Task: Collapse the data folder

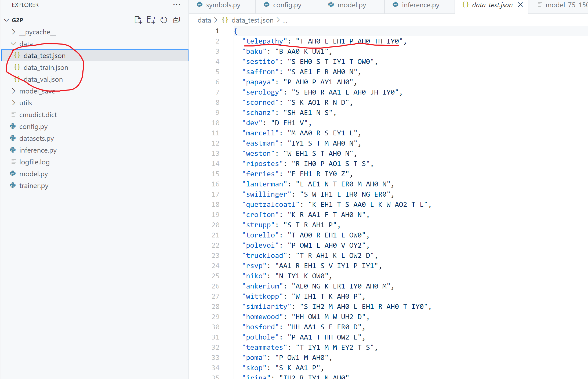Action: (x=14, y=44)
